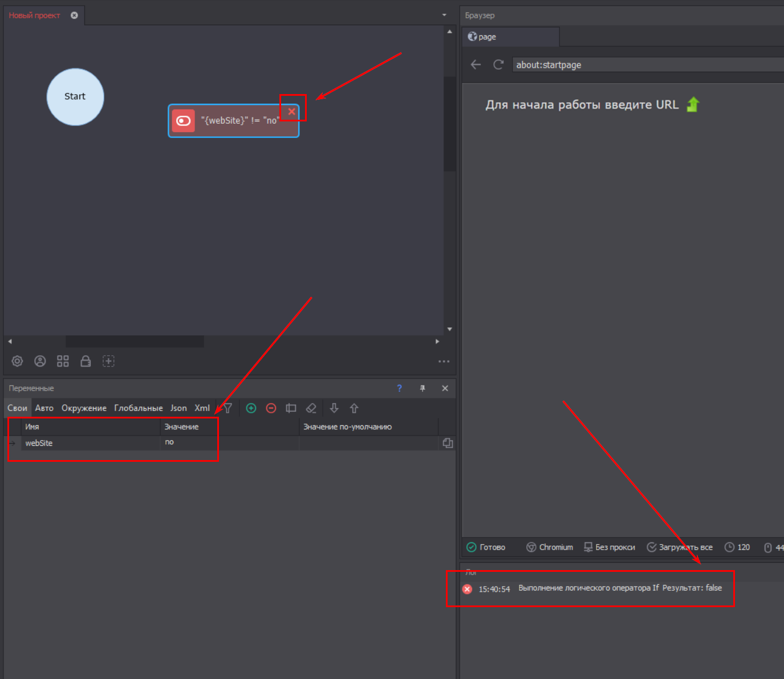Click the copy icon in webSite row

(448, 443)
